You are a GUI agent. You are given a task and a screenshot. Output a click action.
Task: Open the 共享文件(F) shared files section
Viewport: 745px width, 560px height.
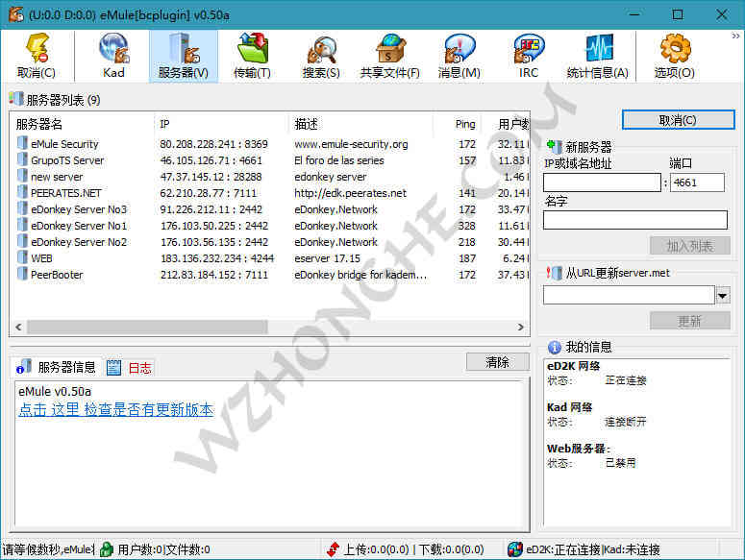pyautogui.click(x=390, y=56)
